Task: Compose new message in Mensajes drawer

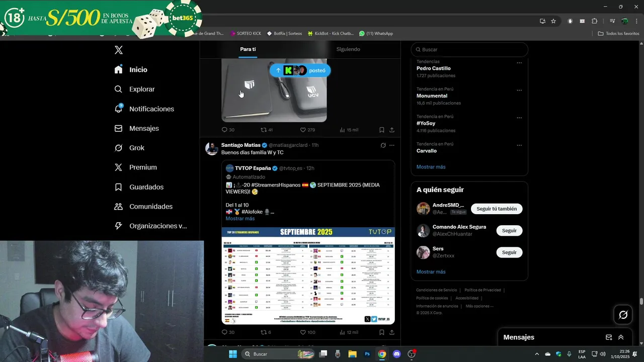Action: pyautogui.click(x=609, y=337)
